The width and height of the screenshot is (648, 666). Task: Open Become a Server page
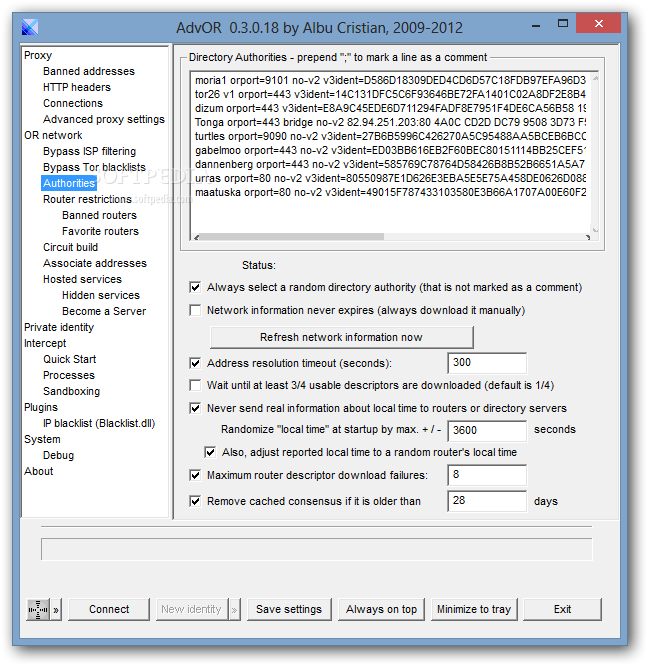click(x=104, y=311)
